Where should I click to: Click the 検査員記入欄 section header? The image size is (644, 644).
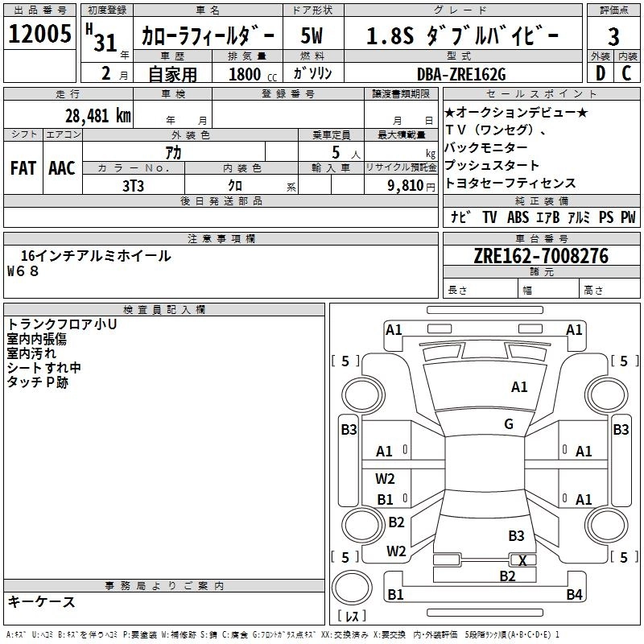pyautogui.click(x=165, y=309)
